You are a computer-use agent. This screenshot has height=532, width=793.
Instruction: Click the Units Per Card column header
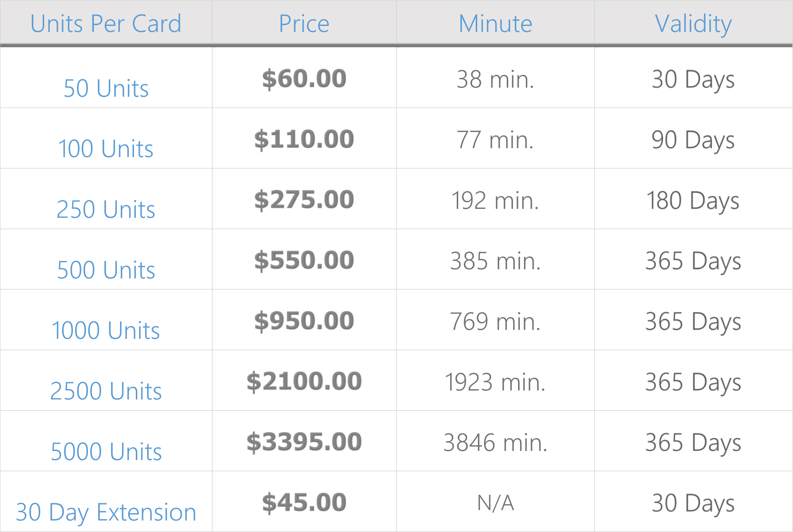[106, 24]
